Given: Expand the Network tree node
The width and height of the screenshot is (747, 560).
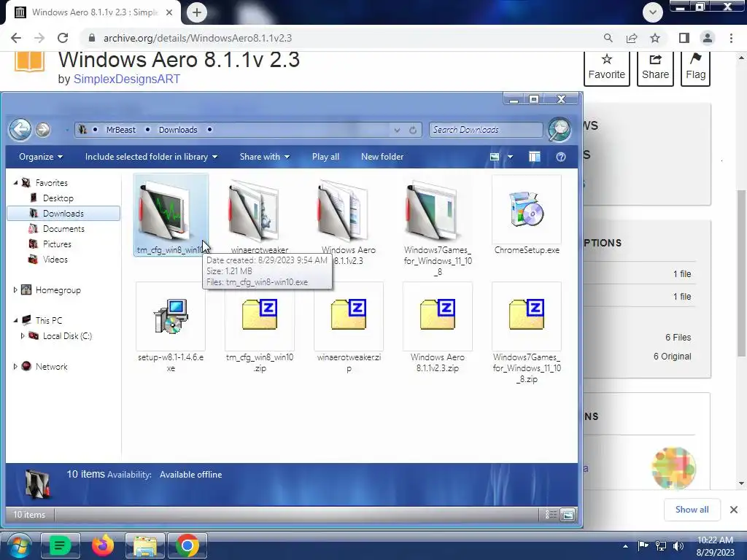Looking at the screenshot, I should (15, 367).
